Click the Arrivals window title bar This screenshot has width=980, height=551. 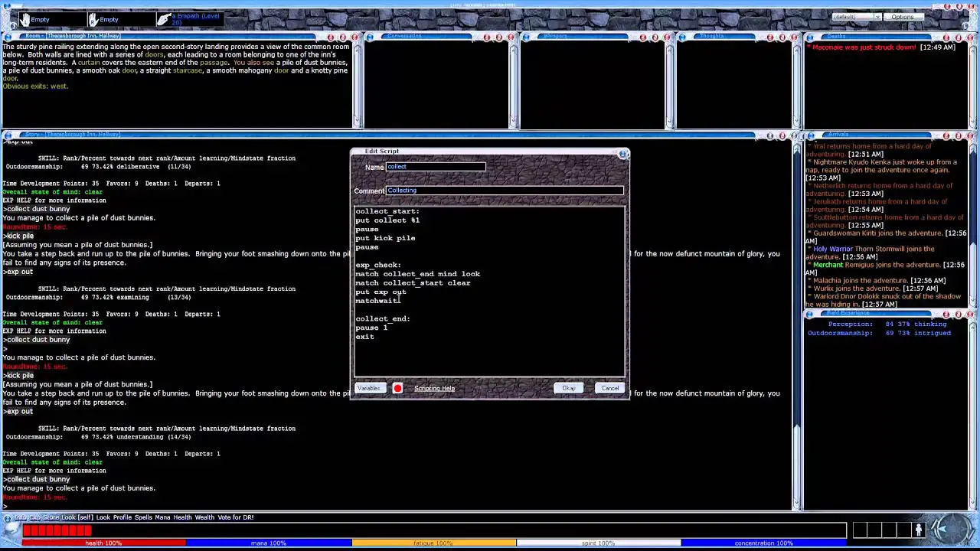tap(891, 135)
